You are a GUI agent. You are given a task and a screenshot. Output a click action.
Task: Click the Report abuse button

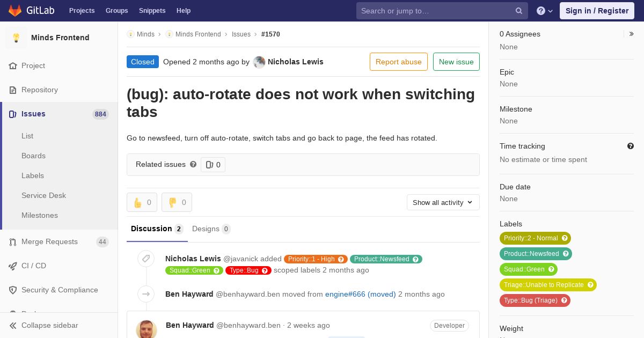399,62
